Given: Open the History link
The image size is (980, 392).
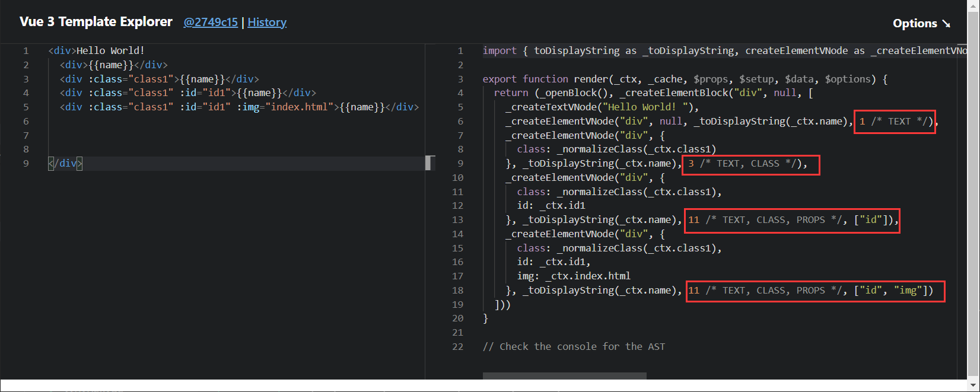Looking at the screenshot, I should coord(267,23).
